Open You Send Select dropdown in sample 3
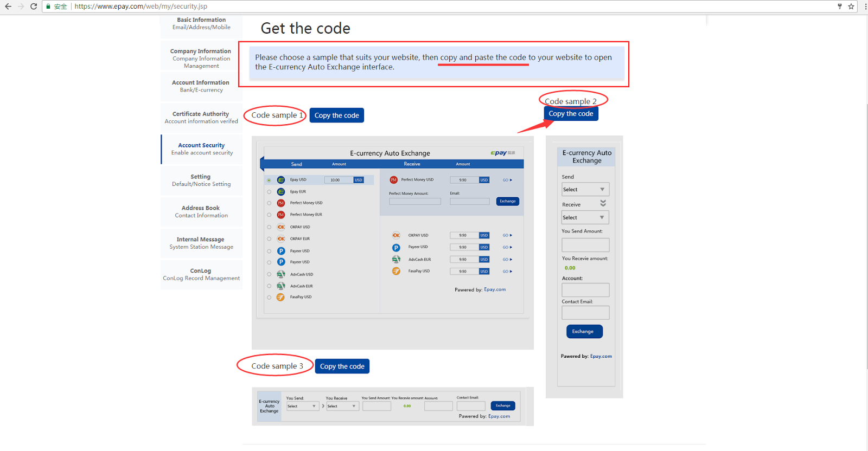868x451 pixels. (302, 406)
